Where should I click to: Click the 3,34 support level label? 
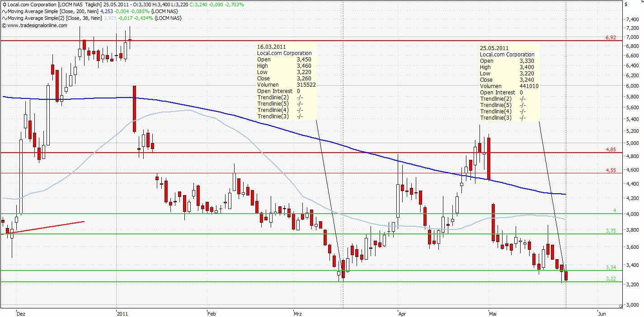pos(611,268)
